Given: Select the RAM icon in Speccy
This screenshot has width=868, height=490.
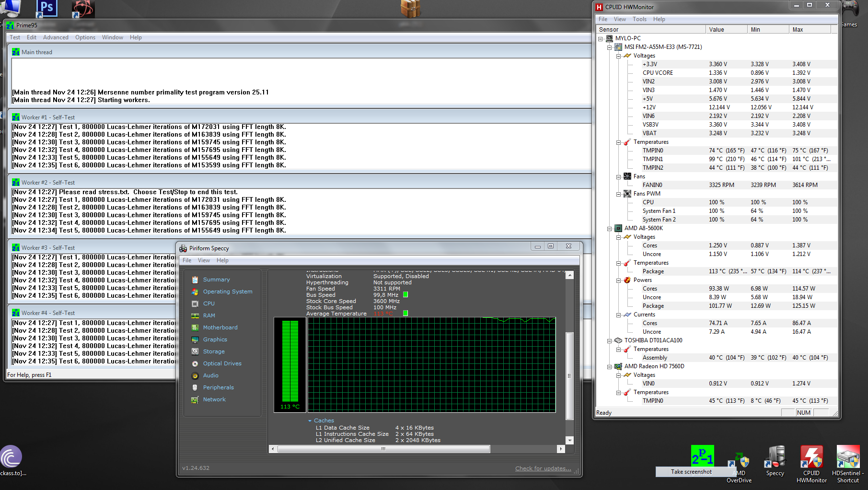Looking at the screenshot, I should tap(195, 315).
